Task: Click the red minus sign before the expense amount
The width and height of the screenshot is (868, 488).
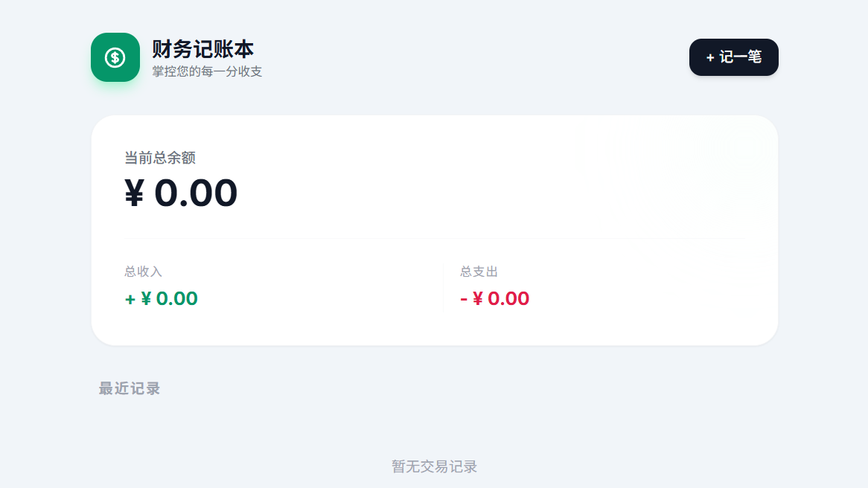Action: pos(464,299)
